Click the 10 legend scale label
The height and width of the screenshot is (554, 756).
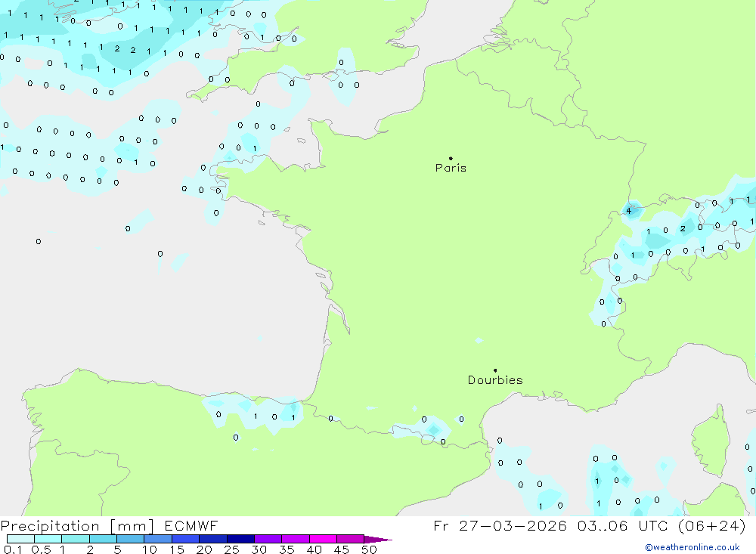(x=149, y=549)
